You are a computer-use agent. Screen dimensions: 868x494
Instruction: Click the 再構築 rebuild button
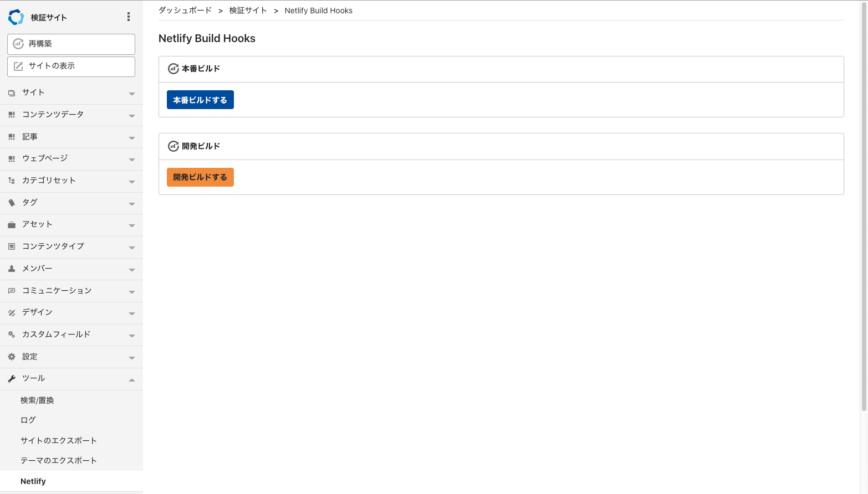point(71,44)
